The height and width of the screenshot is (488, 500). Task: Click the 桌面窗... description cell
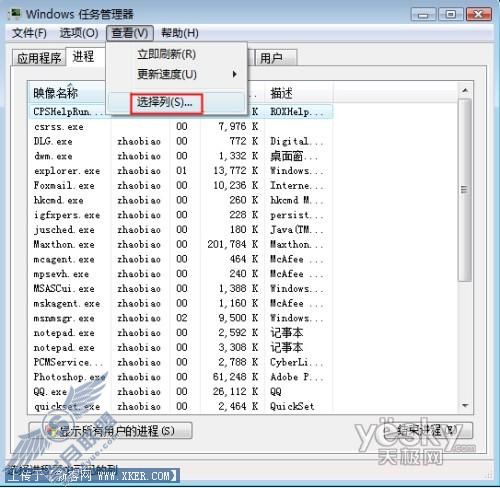(294, 156)
